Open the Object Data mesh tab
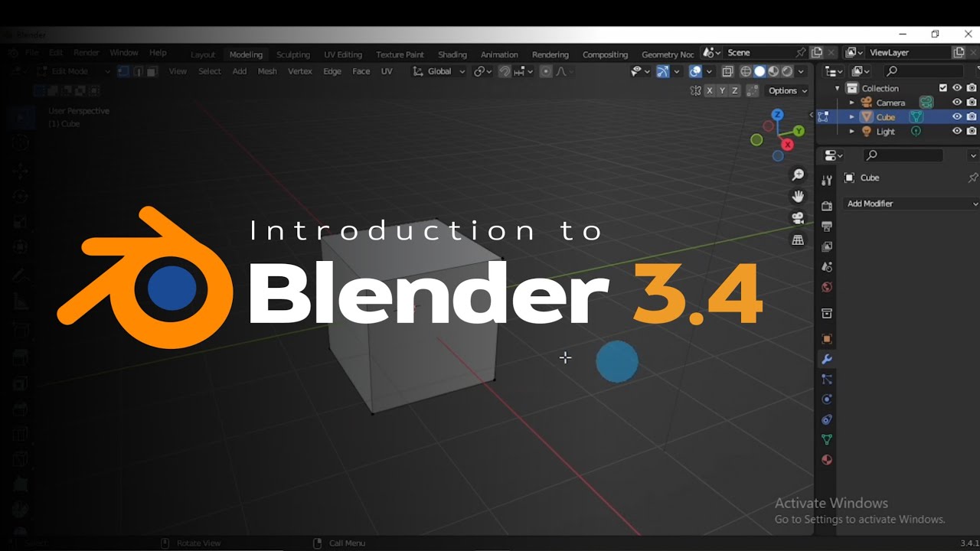The height and width of the screenshot is (551, 980). (826, 440)
